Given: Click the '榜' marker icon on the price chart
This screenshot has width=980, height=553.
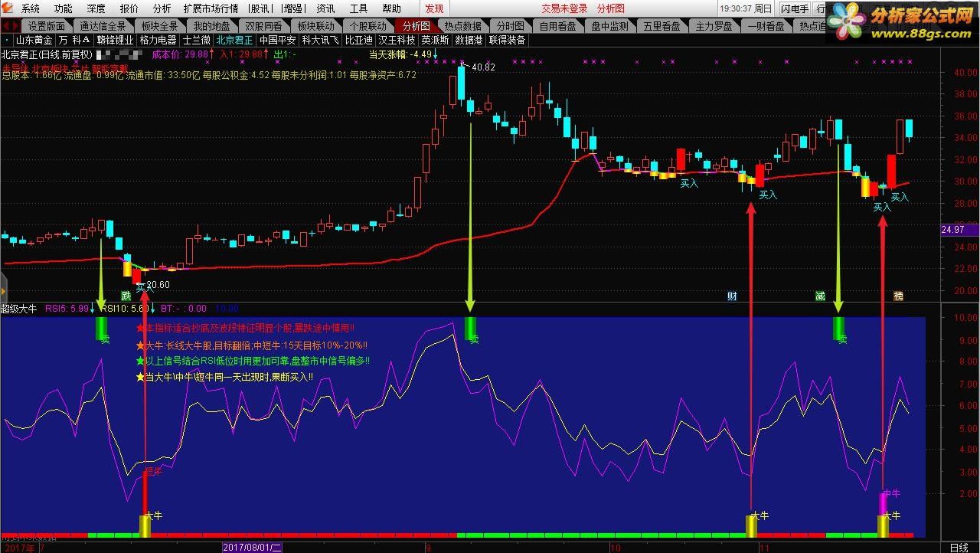Looking at the screenshot, I should [x=898, y=296].
